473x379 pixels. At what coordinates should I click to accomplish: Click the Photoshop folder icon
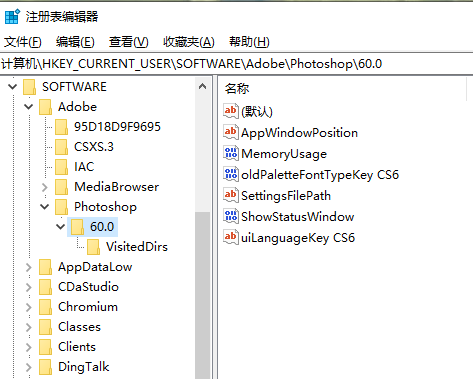coord(61,207)
